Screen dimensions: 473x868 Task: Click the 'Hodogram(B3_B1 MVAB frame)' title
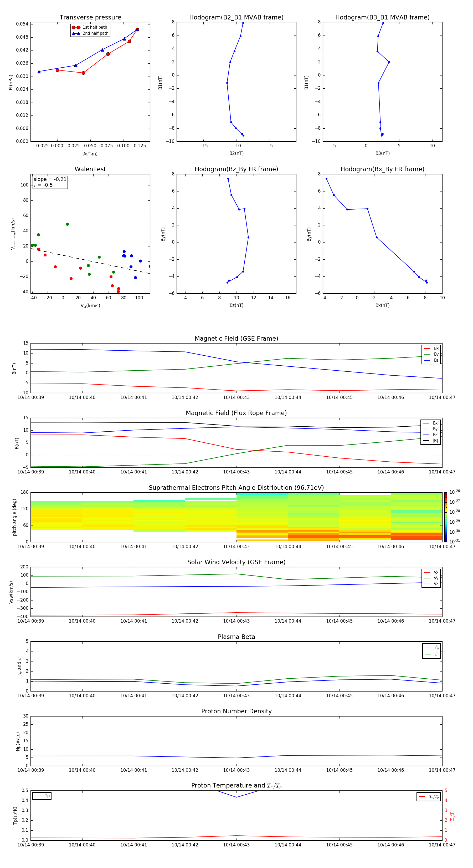(x=382, y=17)
